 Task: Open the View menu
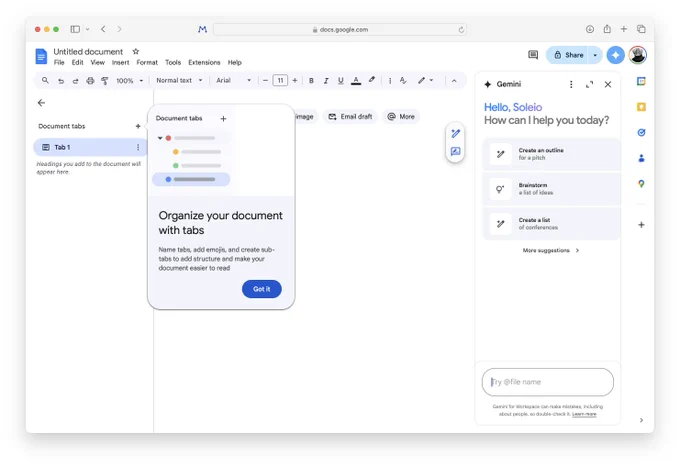pos(98,62)
